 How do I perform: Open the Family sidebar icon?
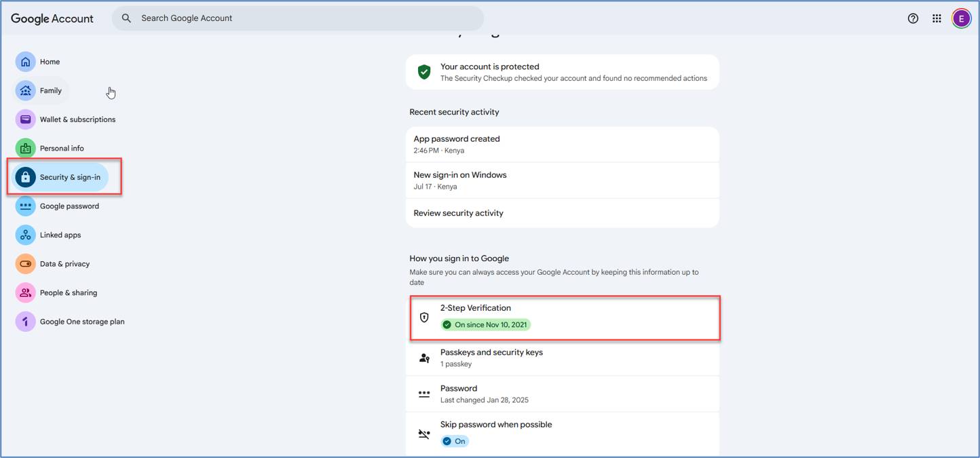tap(25, 90)
